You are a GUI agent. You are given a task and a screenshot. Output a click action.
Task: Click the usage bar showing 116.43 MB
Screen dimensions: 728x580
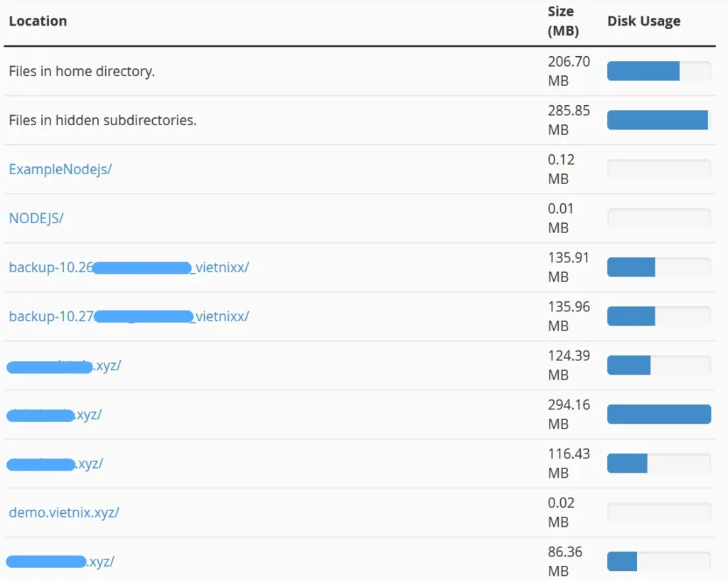658,463
